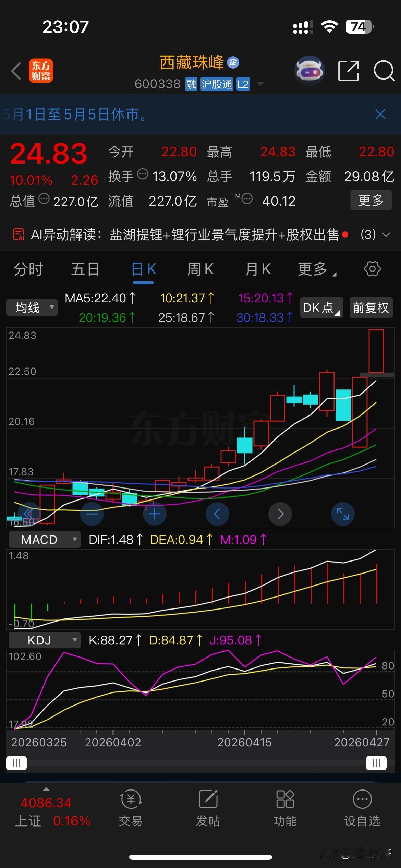
Task: Open the 前复权 adjustment selector
Action: pos(371,308)
